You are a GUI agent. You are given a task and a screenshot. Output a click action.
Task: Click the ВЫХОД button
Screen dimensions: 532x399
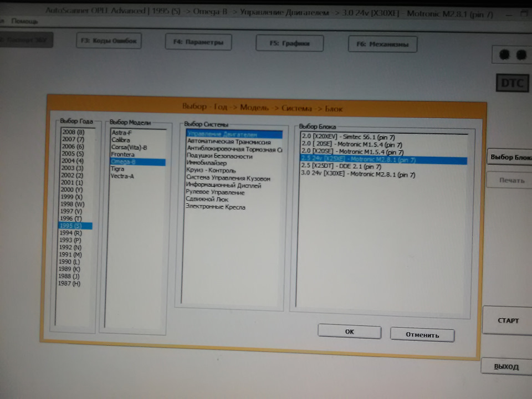point(506,366)
